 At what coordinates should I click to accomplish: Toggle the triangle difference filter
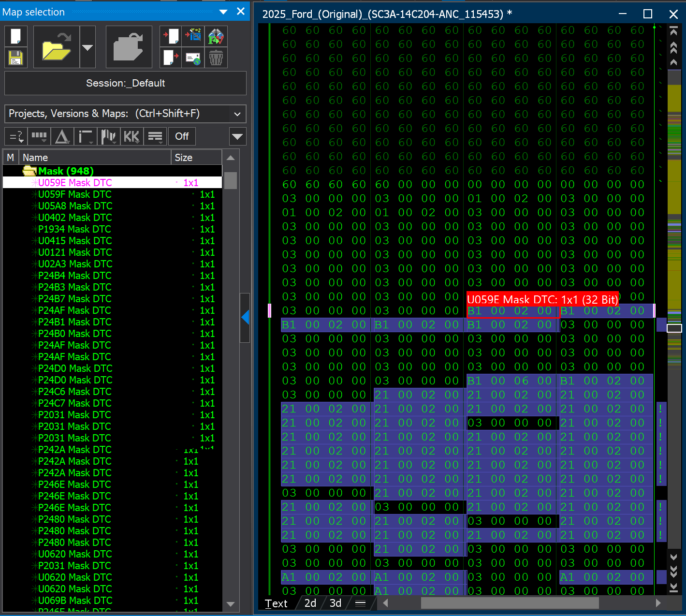pyautogui.click(x=62, y=136)
